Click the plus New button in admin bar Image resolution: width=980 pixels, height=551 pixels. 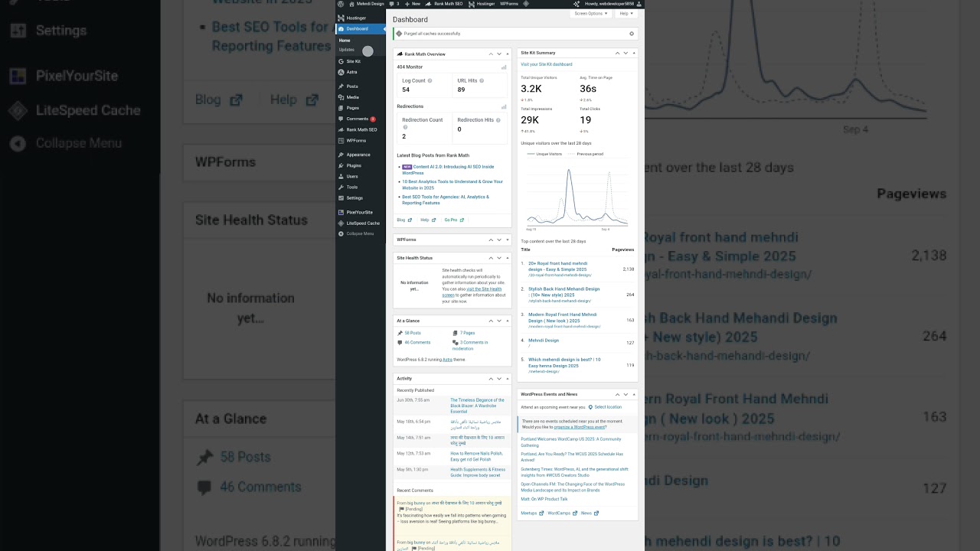coord(412,4)
